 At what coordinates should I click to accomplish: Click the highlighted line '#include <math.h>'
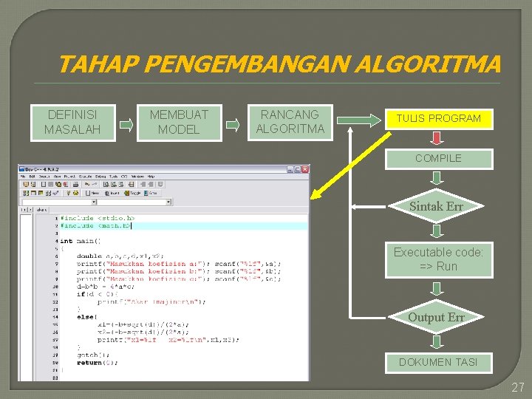tap(95, 225)
